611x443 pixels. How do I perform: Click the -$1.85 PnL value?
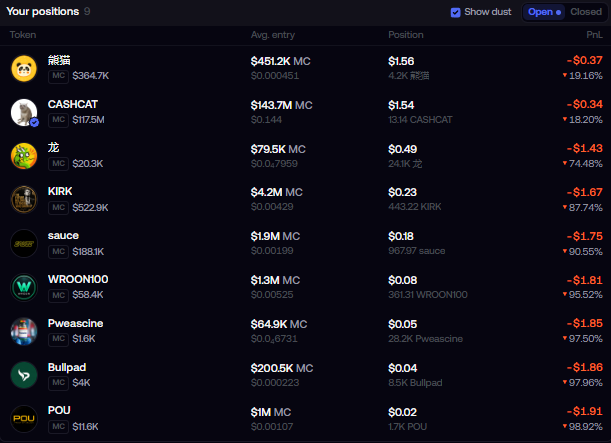pos(585,323)
